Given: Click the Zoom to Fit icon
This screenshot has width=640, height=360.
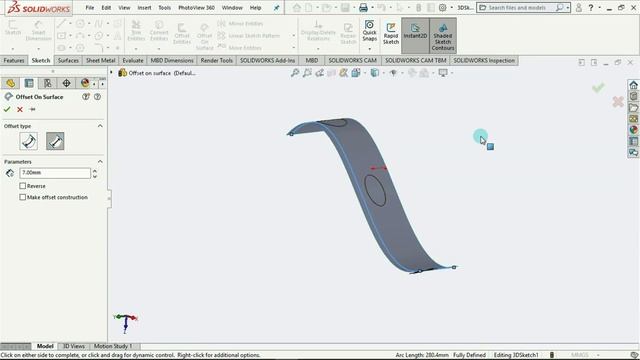Looking at the screenshot, I should (295, 73).
